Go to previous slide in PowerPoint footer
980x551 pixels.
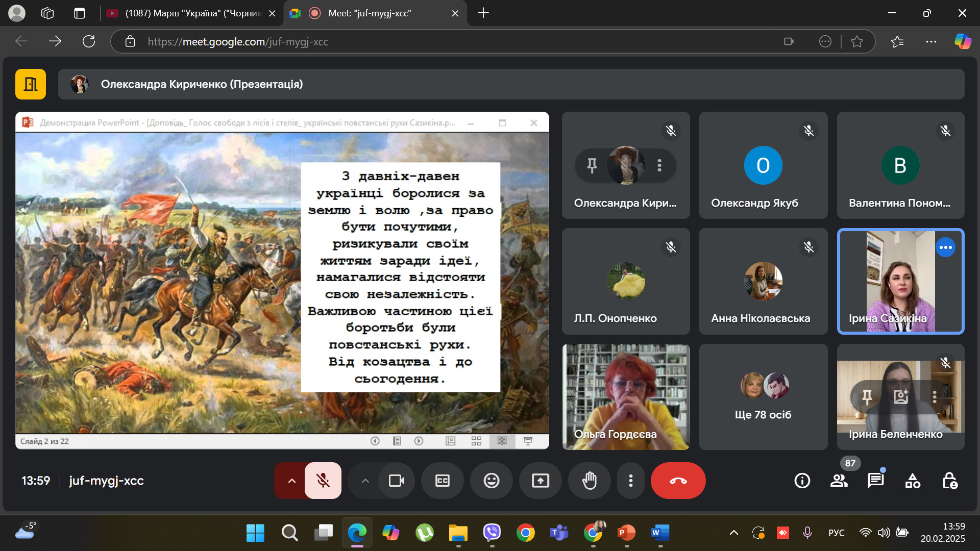[375, 441]
